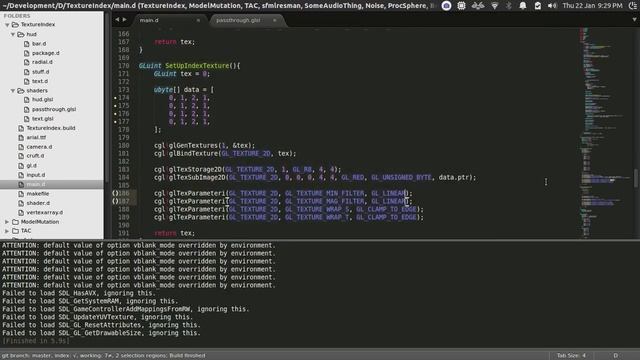Click SetUpIndexTexture function name
Image resolution: width=640 pixels, height=360 pixels.
pos(197,66)
